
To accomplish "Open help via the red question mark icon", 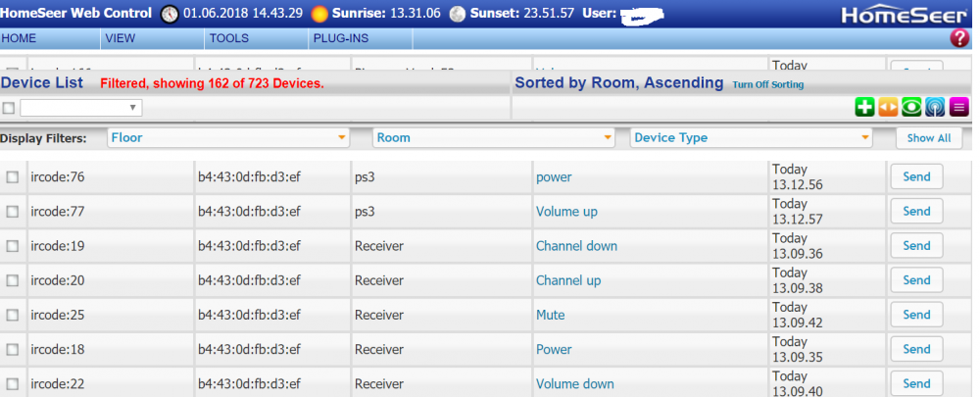I will 959,38.
